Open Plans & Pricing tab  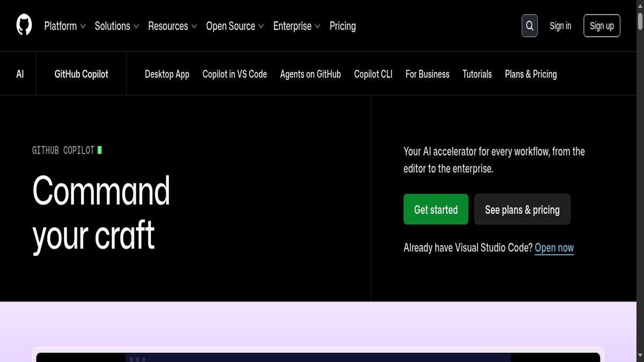pyautogui.click(x=531, y=74)
